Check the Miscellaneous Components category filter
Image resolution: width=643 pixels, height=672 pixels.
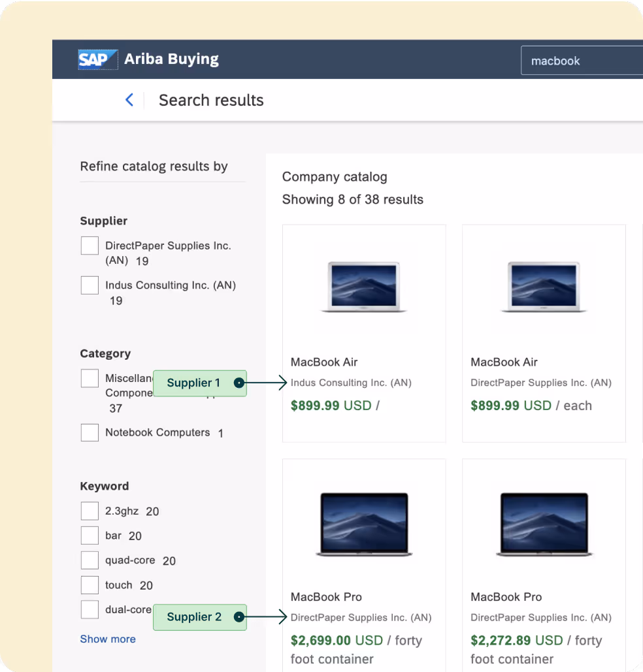pos(90,378)
